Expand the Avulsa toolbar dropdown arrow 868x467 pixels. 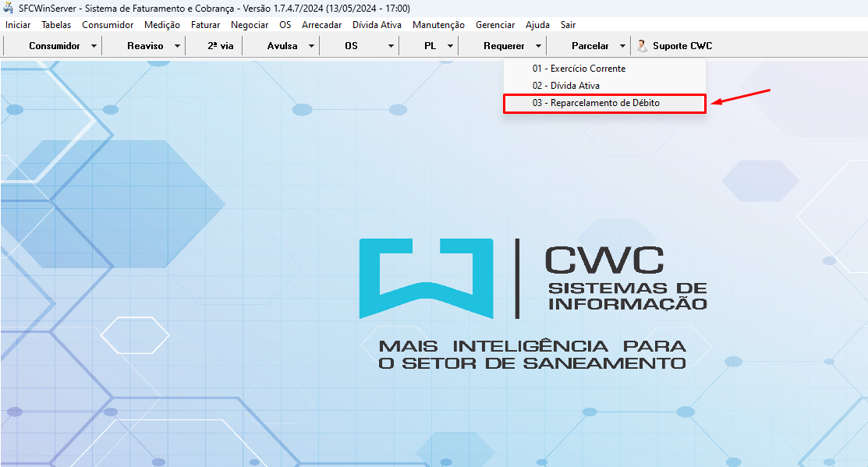pos(311,46)
